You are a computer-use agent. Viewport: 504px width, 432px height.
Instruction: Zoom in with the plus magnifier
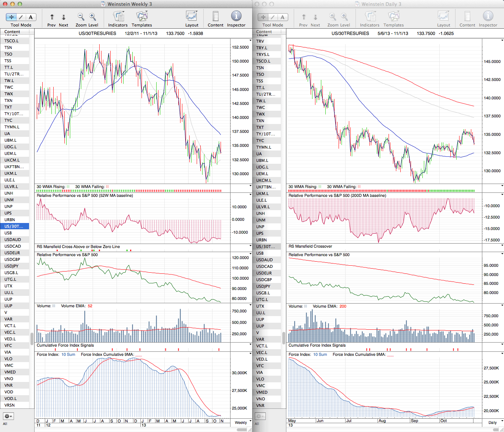pyautogui.click(x=93, y=17)
